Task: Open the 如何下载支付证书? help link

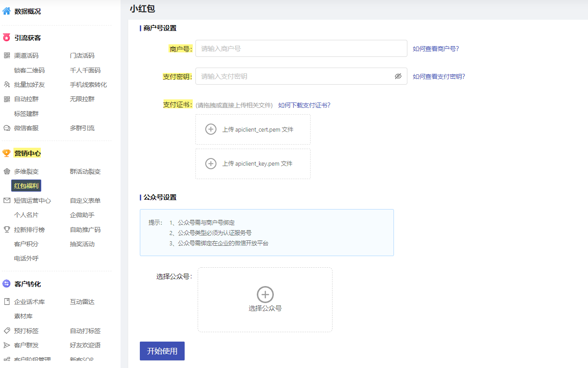Action: pos(304,105)
